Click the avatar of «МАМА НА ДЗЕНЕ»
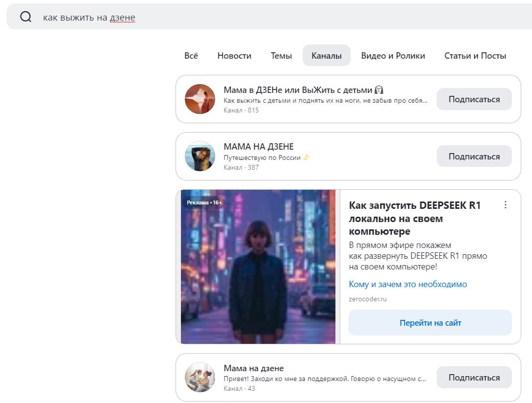 pos(199,156)
